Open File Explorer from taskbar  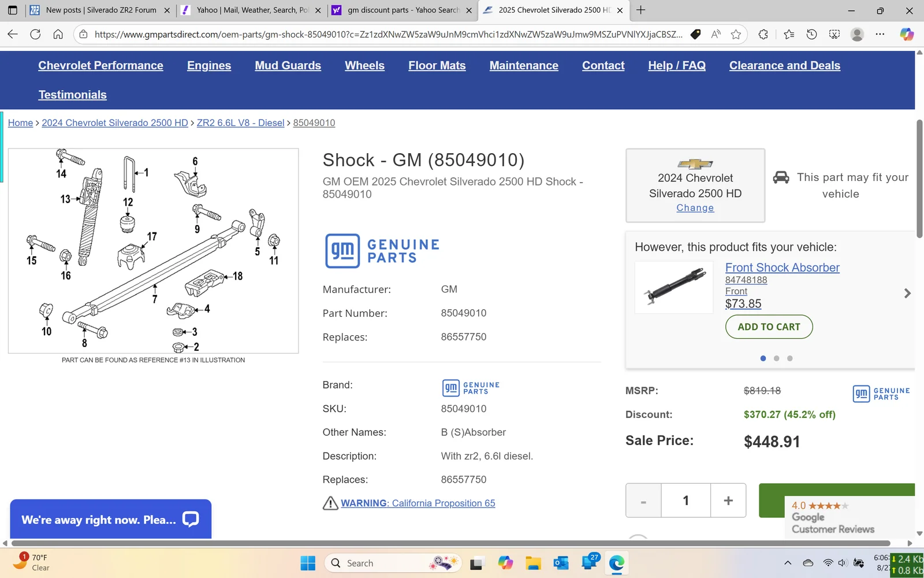click(x=532, y=563)
